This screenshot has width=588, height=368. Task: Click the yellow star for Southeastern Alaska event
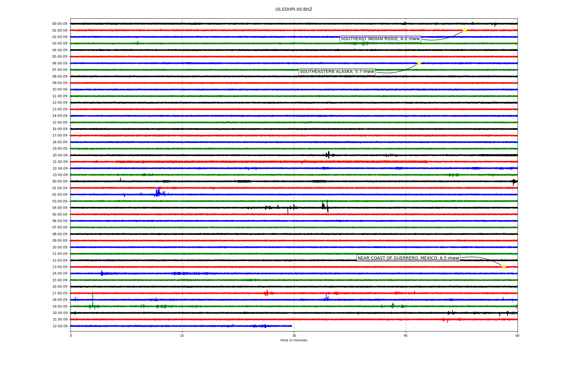(419, 63)
